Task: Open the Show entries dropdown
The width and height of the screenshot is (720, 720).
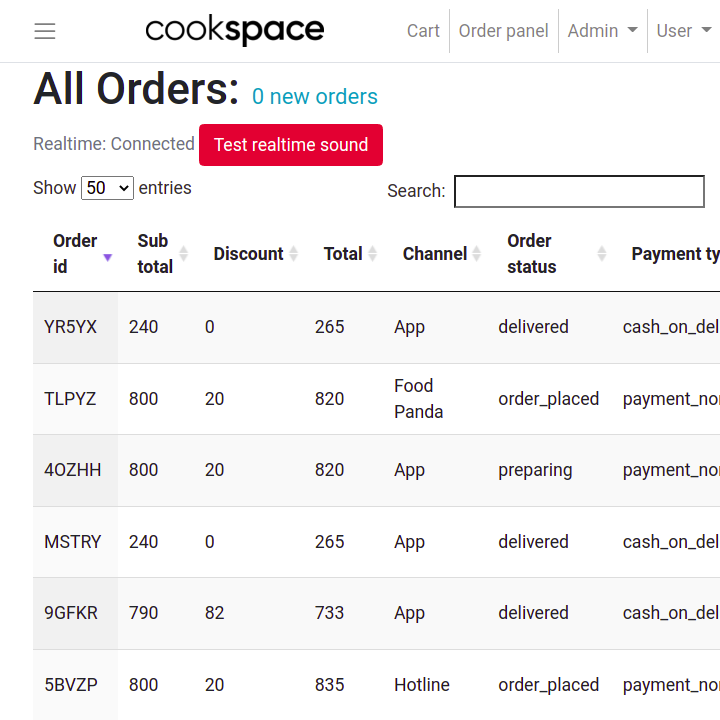Action: pos(107,188)
